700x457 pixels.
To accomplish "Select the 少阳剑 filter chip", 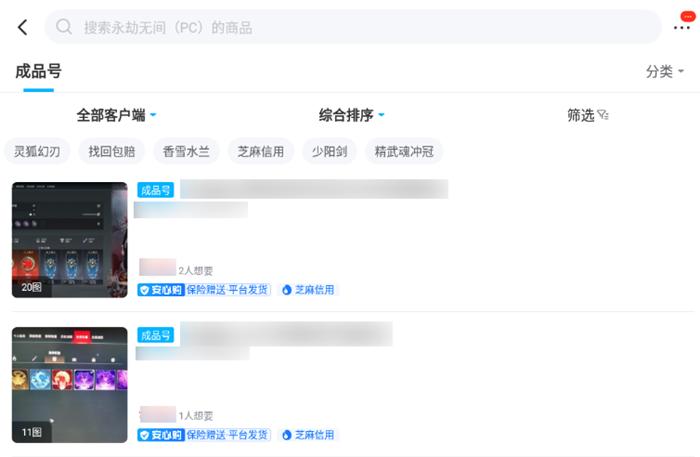I will click(329, 152).
